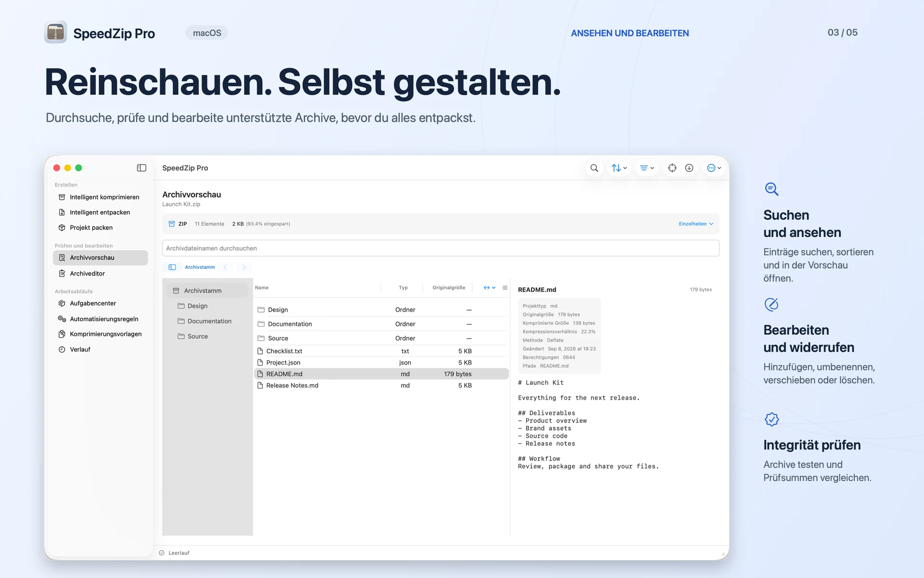Click the Integrität prüfen checkmark seal icon

coord(771,420)
